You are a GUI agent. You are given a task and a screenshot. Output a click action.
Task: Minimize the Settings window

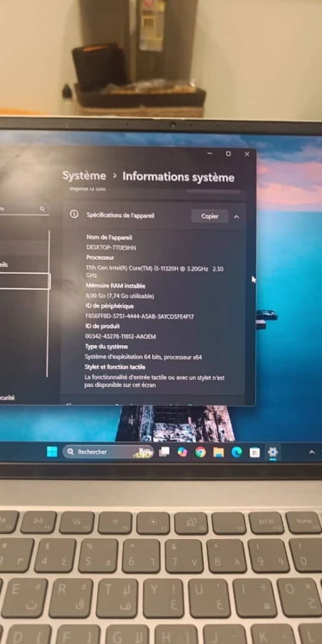click(x=210, y=154)
